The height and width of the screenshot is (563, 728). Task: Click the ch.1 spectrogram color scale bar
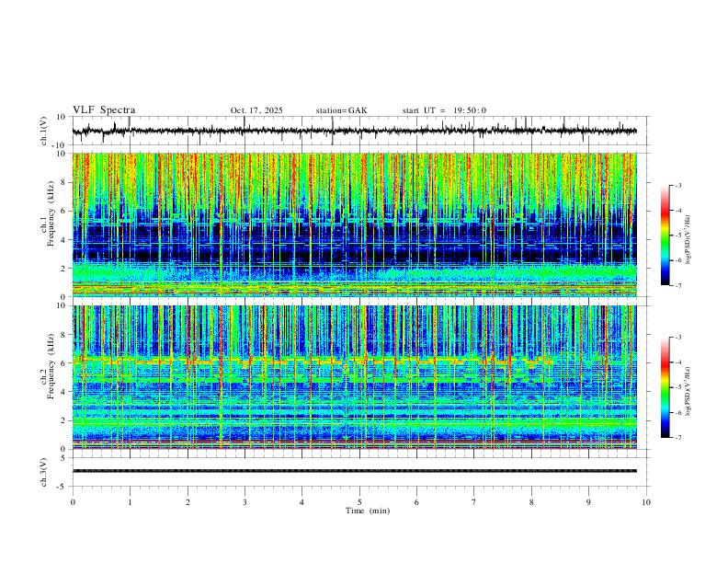tap(665, 236)
